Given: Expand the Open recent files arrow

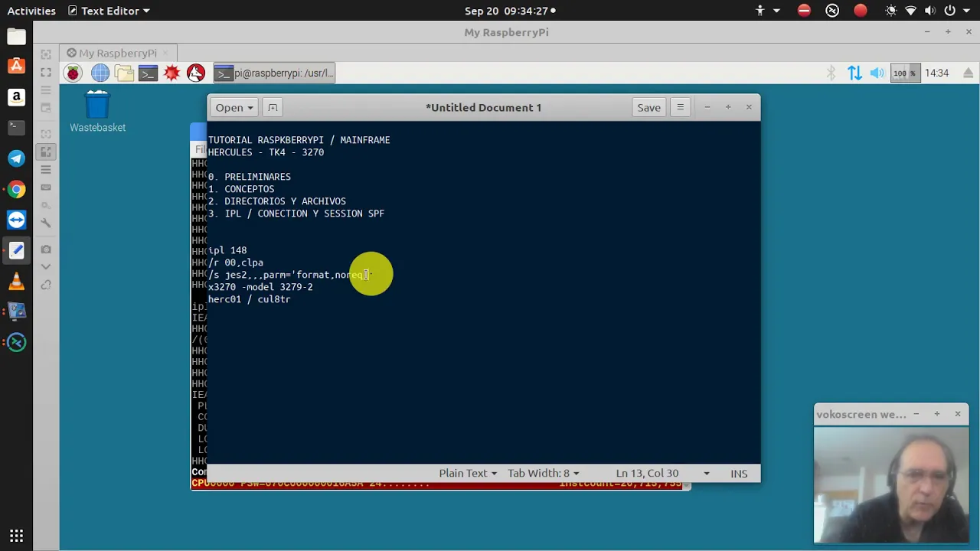Looking at the screenshot, I should (250, 108).
